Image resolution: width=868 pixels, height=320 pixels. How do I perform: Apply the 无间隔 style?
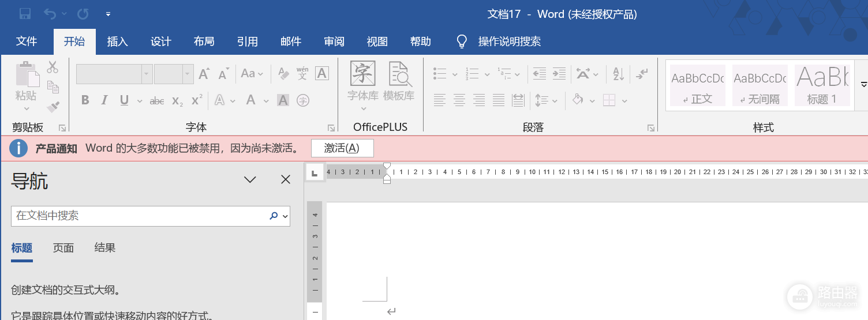click(760, 85)
